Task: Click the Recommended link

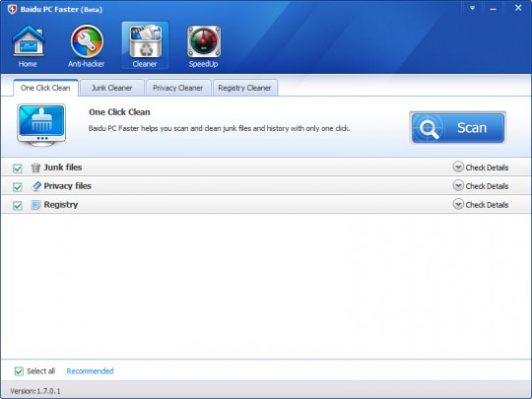Action: point(90,371)
